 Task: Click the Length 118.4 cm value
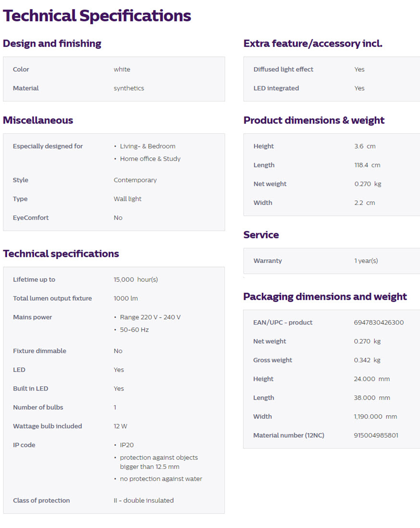[367, 165]
